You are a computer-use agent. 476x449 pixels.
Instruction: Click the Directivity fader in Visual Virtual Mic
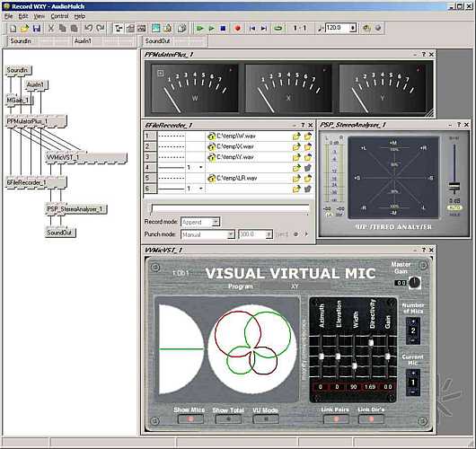tap(371, 342)
